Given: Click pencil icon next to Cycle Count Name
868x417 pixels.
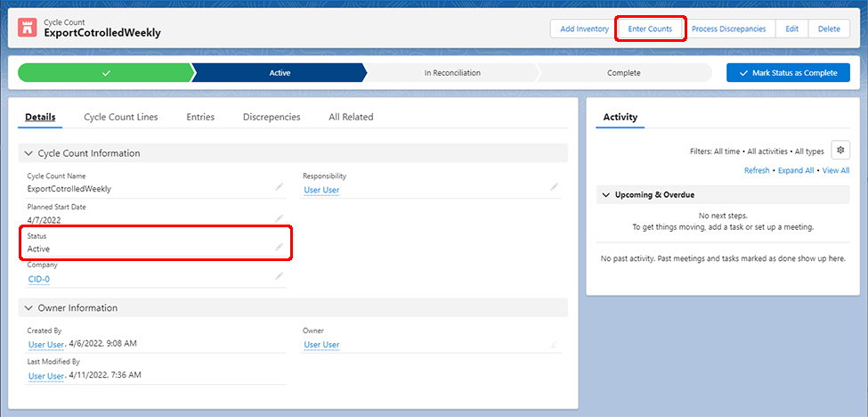Looking at the screenshot, I should pos(279,187).
